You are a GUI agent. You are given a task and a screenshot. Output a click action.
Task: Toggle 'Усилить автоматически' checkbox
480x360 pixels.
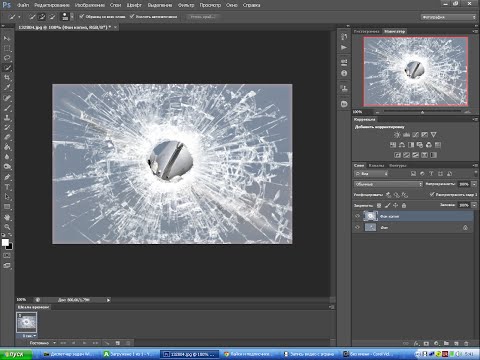tap(132, 16)
